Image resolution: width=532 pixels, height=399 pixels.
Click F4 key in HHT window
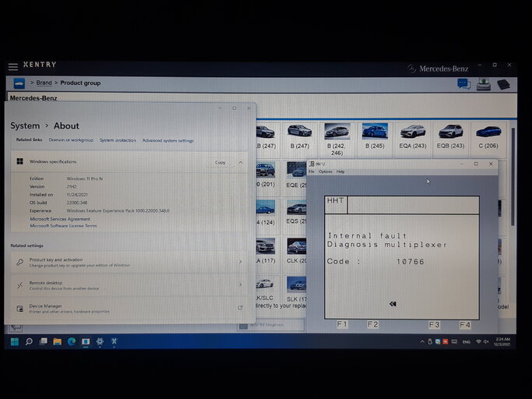[465, 325]
